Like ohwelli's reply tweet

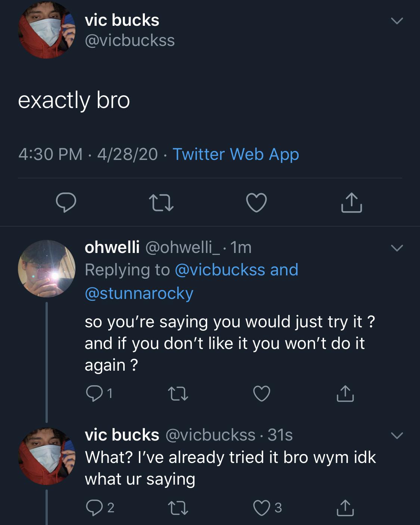point(261,393)
